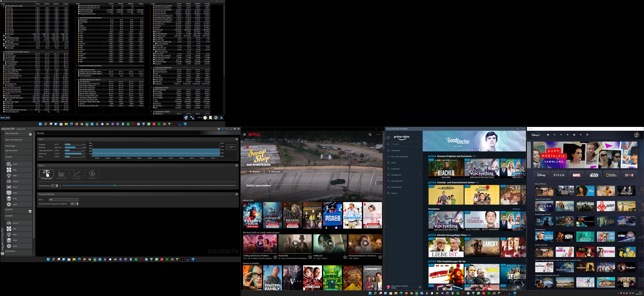This screenshot has height=296, width=644.
Task: Collapse Aquacomputer Leakshield group in HWiNFO
Action: click(152, 112)
